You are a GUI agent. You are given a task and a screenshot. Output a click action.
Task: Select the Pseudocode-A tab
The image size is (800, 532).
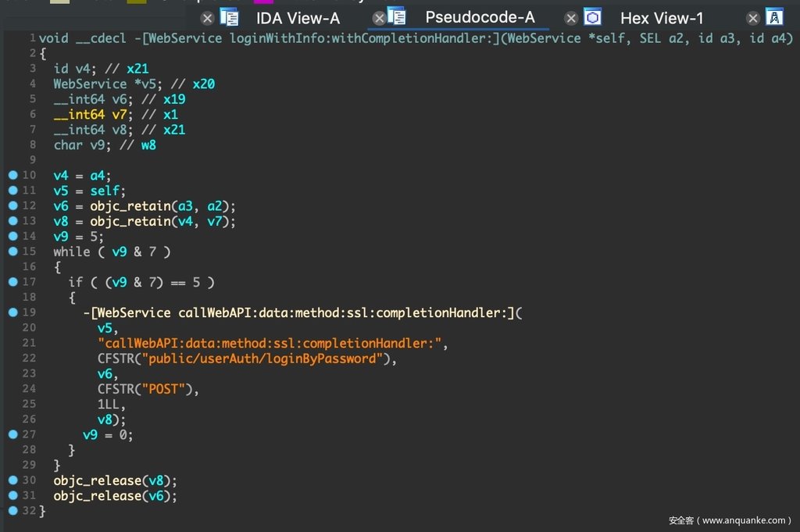[x=480, y=17]
